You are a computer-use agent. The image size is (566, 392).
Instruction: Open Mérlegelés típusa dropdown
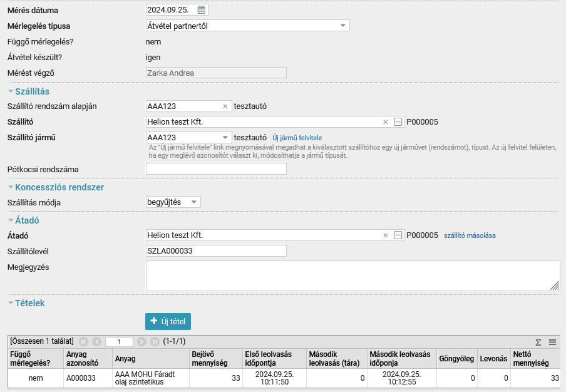pos(248,26)
